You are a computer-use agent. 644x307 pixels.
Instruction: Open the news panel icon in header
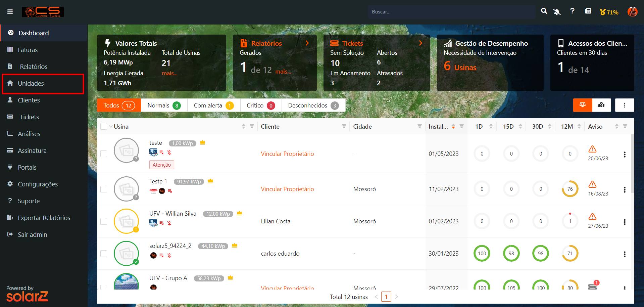tap(588, 11)
